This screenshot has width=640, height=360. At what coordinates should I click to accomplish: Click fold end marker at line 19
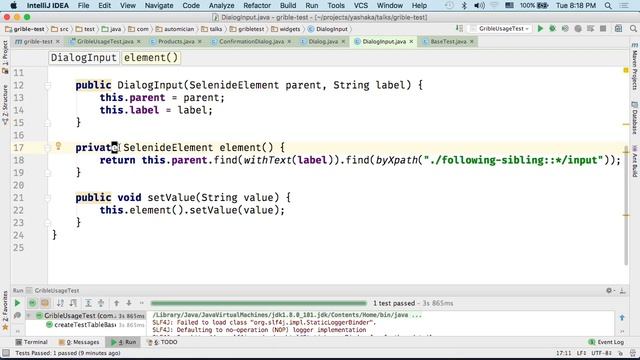click(48, 173)
